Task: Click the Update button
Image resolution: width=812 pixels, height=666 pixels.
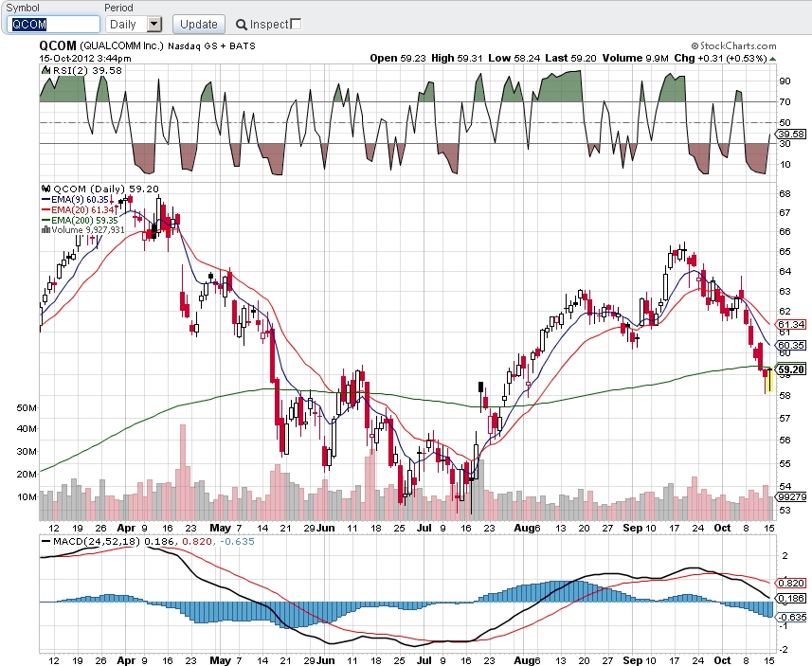Action: click(198, 25)
